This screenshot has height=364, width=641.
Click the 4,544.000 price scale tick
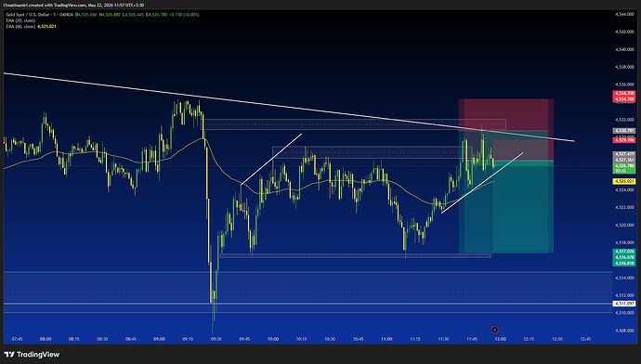pos(624,14)
